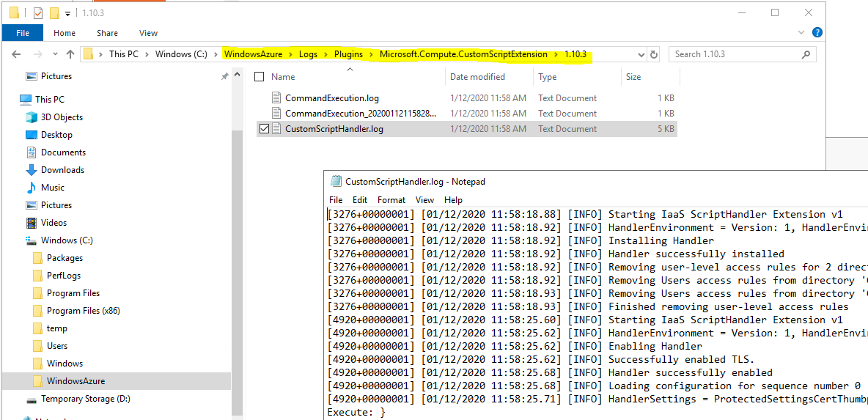Click the Refresh button in address bar
868x420 pixels.
(654, 54)
